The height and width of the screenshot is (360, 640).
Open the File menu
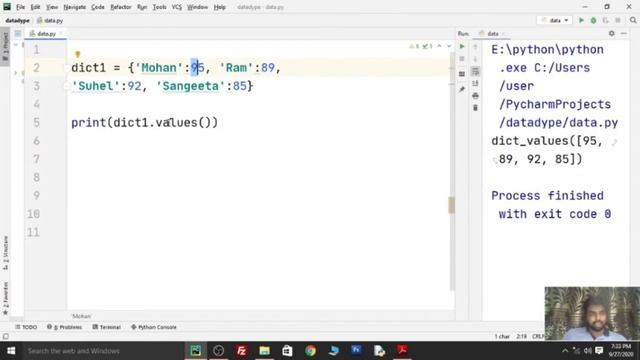(x=20, y=7)
